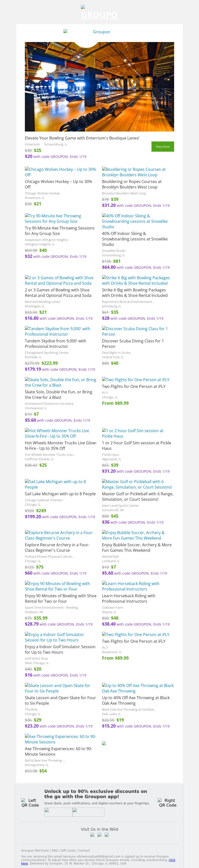The height and width of the screenshot is (868, 199).
Task: Open the Hot Wheels Monster Trucks deal
Action: point(57,433)
